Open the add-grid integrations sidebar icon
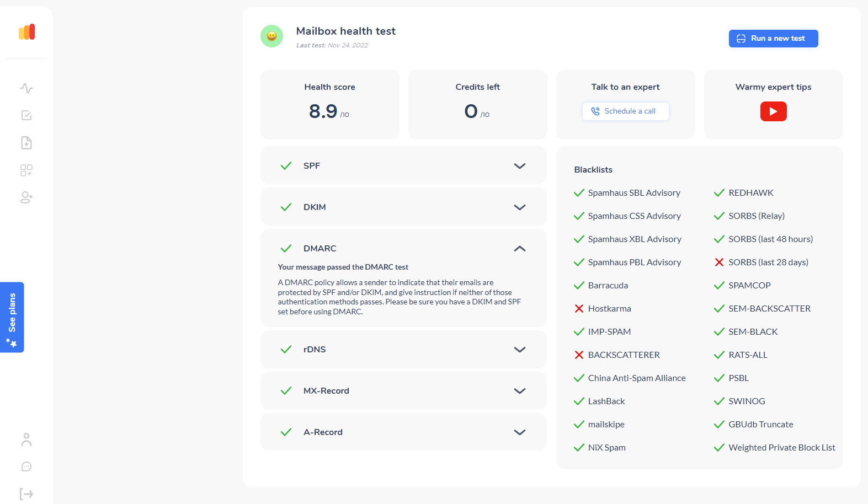The width and height of the screenshot is (868, 504). pyautogui.click(x=26, y=170)
